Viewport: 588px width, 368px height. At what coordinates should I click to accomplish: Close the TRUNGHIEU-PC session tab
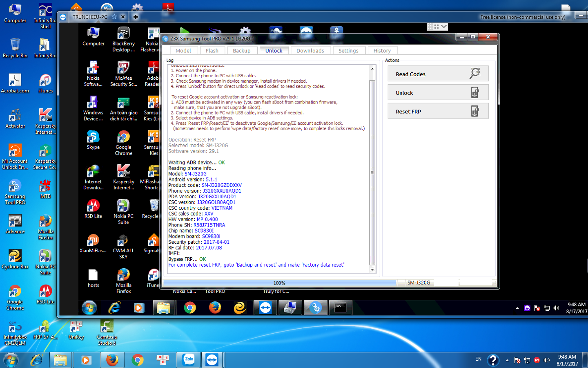click(123, 17)
